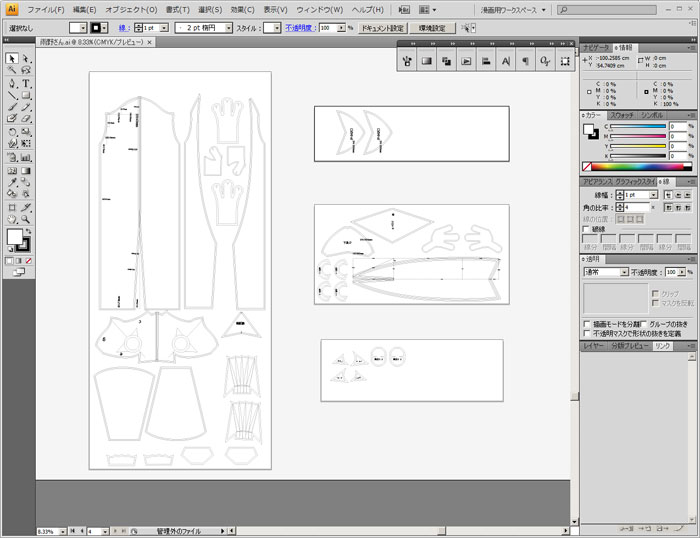Viewport: 700px width, 538px height.
Task: Switch to the スウォッチ tab
Action: point(622,116)
